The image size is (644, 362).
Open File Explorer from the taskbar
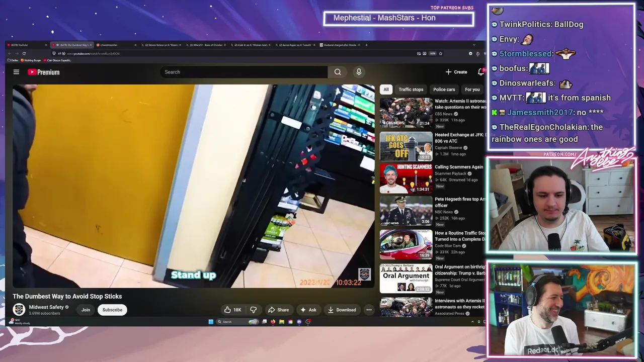point(282,322)
